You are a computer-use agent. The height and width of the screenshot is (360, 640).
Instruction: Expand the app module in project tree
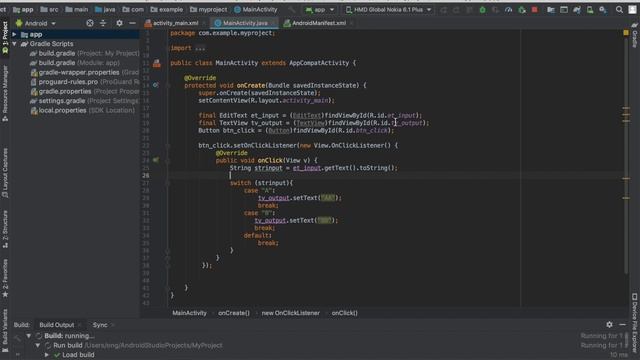coord(14,35)
